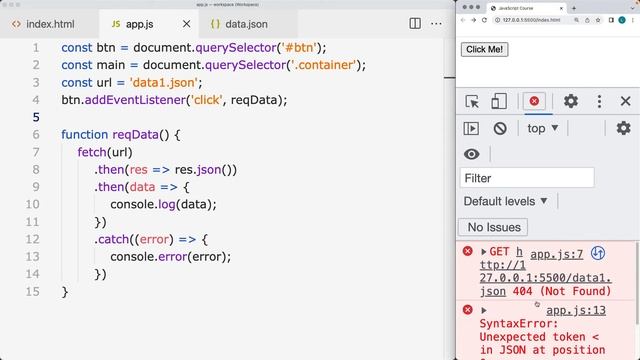Close the JavaScript Course browser tab

tap(561, 8)
